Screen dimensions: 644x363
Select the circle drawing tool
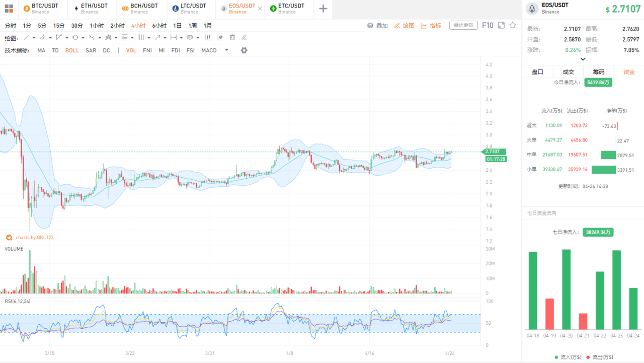click(75, 37)
